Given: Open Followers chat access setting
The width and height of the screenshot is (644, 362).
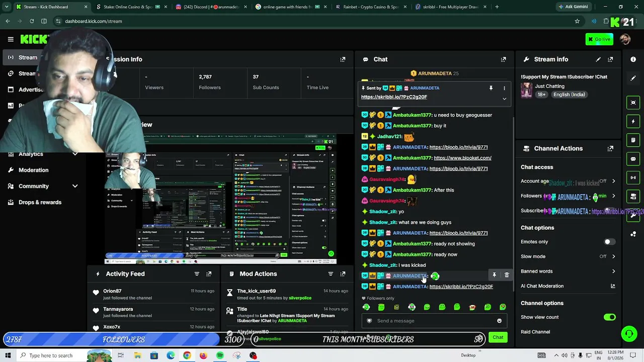Looking at the screenshot, I should tap(568, 196).
